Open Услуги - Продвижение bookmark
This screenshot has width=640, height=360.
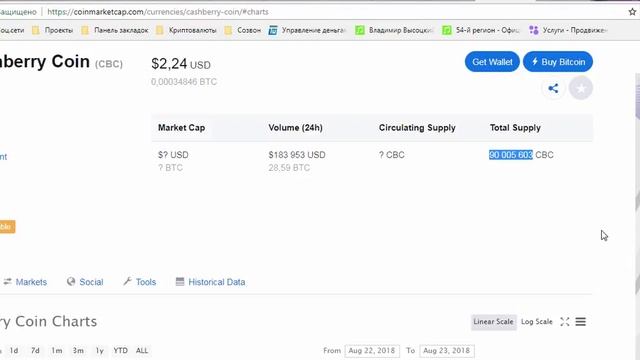pyautogui.click(x=568, y=30)
